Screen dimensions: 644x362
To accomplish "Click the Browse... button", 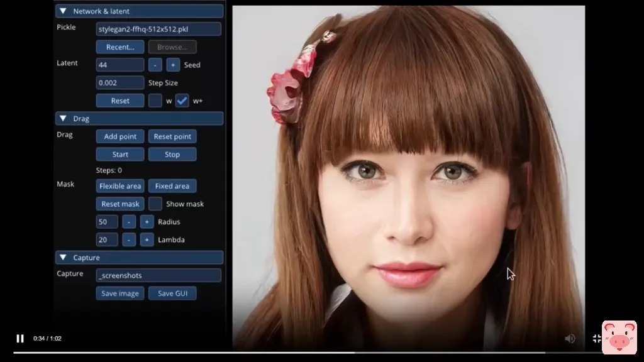I will 172,47.
